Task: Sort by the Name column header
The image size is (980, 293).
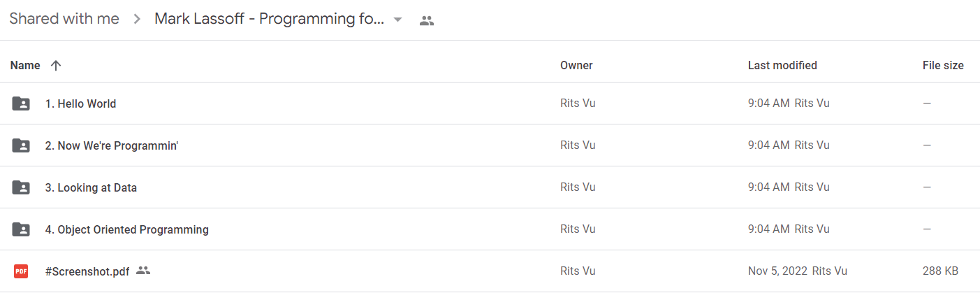Action: pos(25,65)
